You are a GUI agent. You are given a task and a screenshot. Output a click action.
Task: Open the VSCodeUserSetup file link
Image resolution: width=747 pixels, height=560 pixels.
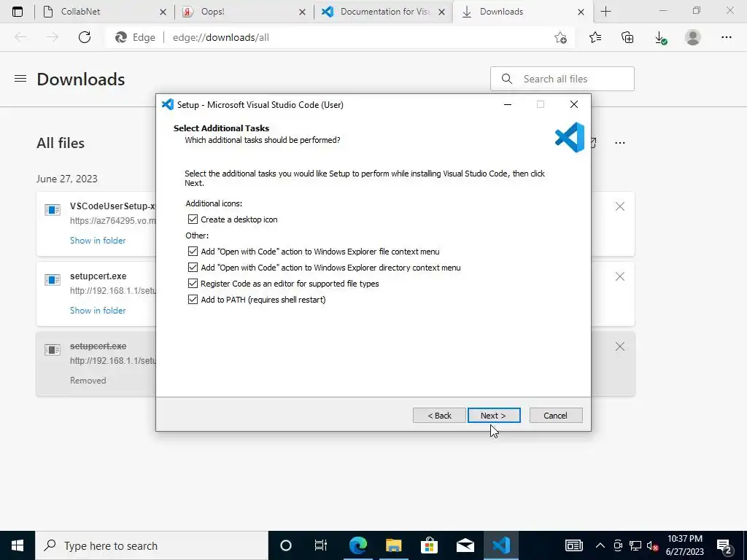[112, 206]
